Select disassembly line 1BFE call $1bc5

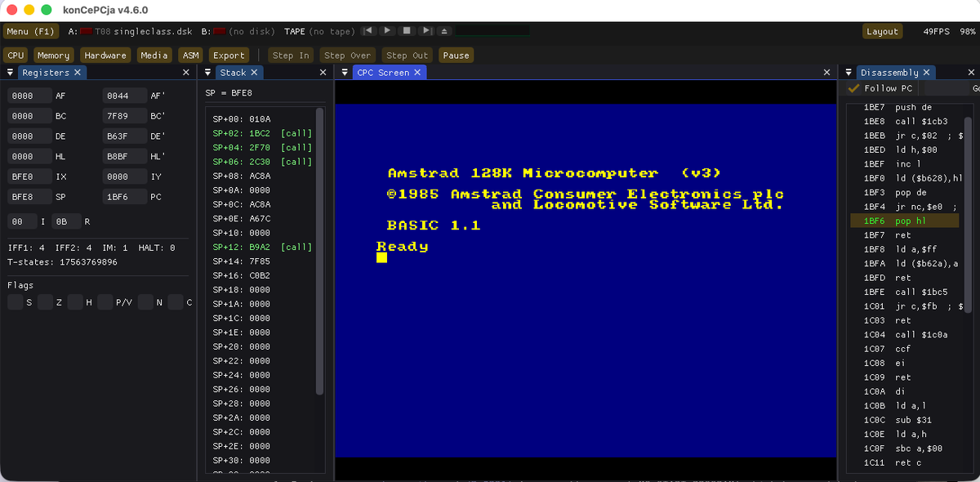[x=906, y=292]
